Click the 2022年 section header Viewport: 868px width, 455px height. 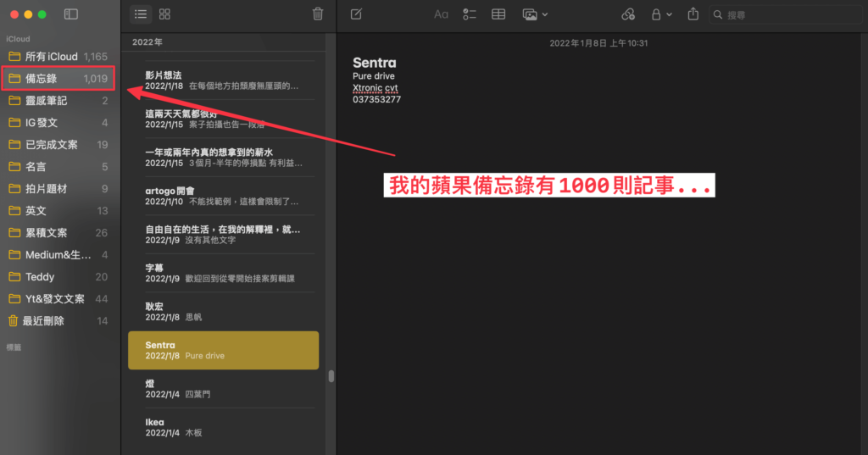pyautogui.click(x=147, y=42)
